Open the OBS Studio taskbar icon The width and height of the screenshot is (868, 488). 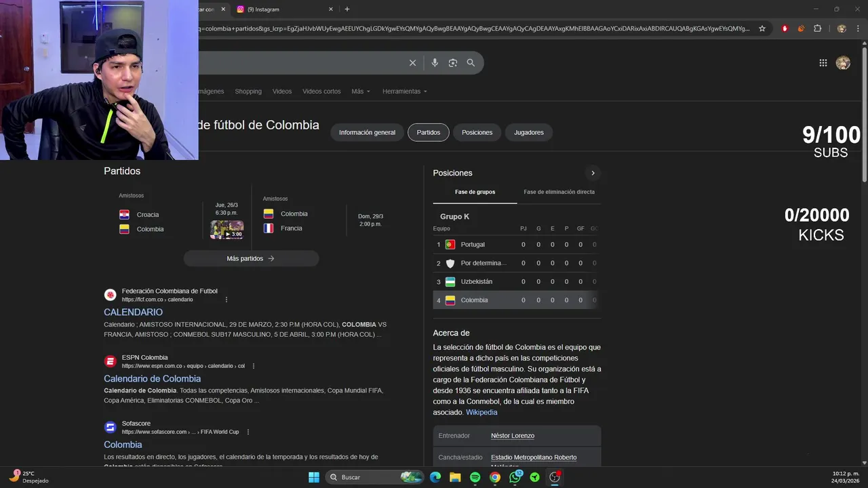[x=555, y=477]
